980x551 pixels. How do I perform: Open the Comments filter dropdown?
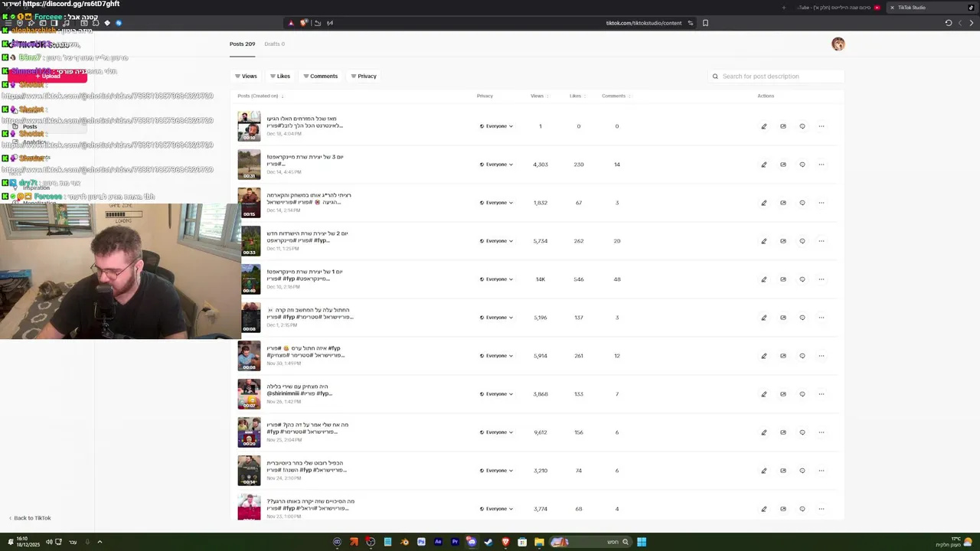(x=321, y=77)
